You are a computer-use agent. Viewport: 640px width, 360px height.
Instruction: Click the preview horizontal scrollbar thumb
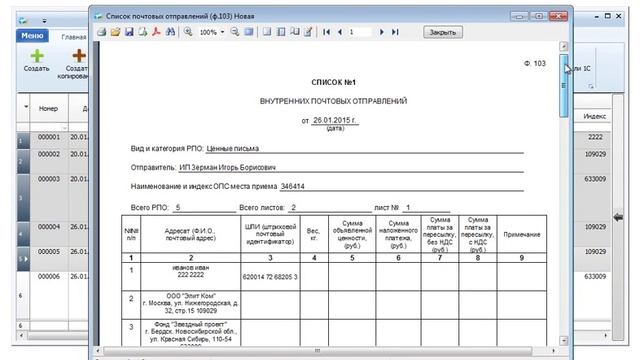(317, 351)
